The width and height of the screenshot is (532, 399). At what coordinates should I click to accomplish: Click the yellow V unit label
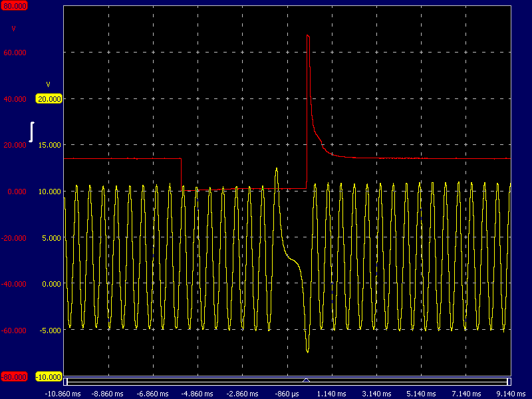point(48,84)
